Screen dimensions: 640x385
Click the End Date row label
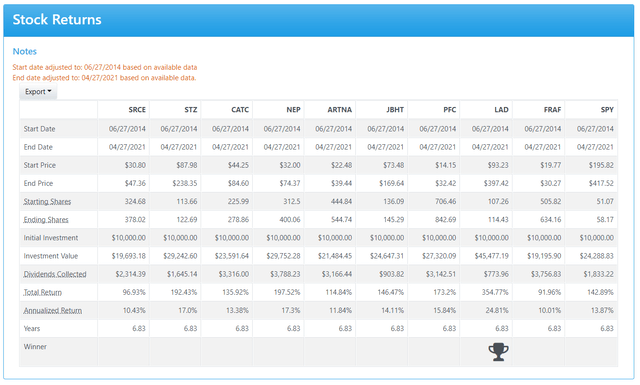click(x=38, y=147)
